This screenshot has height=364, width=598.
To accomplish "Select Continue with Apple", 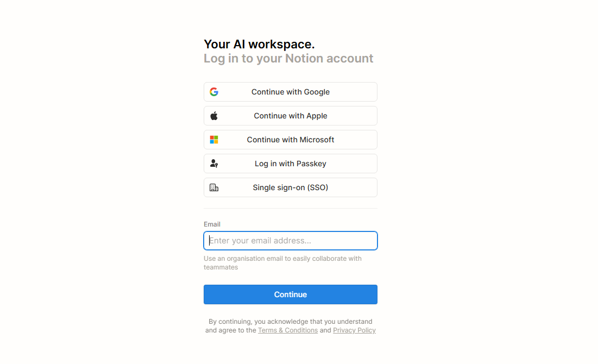I will (x=291, y=116).
